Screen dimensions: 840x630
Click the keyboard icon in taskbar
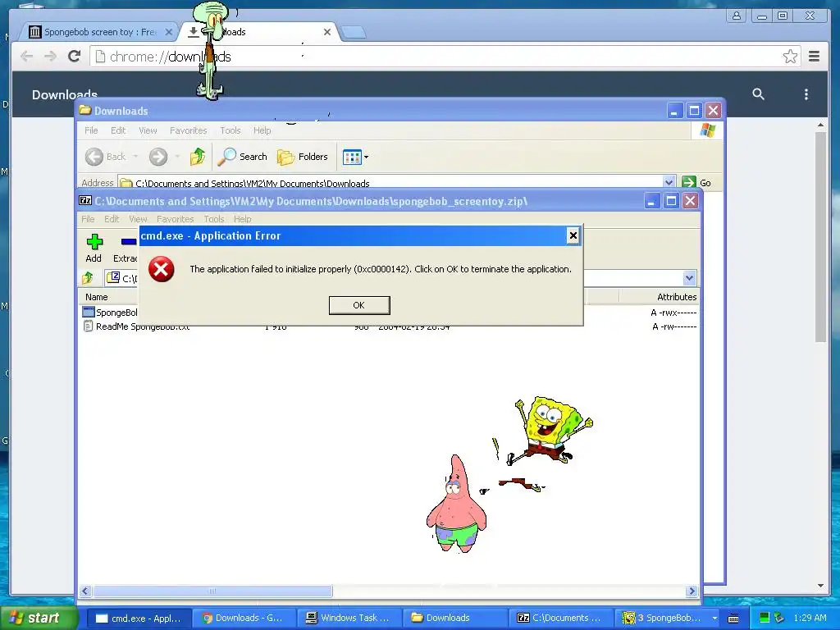point(733,619)
